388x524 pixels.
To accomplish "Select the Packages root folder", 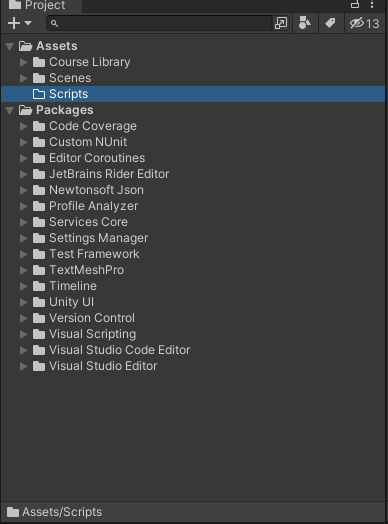I will [x=64, y=110].
